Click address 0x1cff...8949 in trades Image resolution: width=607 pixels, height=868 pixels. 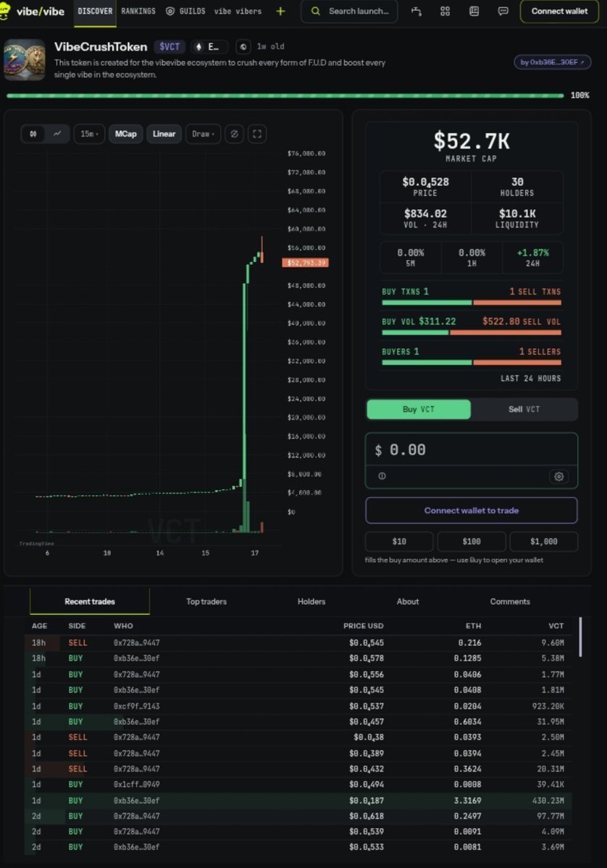click(x=136, y=784)
